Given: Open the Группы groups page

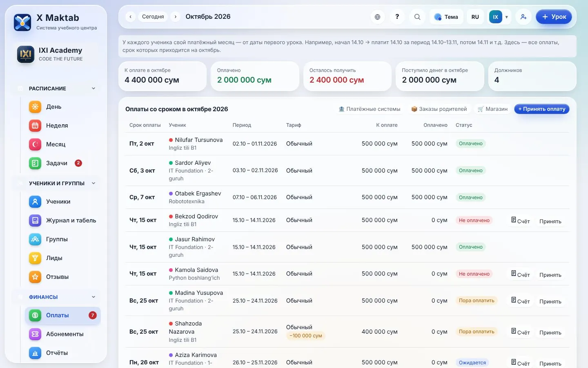Looking at the screenshot, I should (x=63, y=239).
